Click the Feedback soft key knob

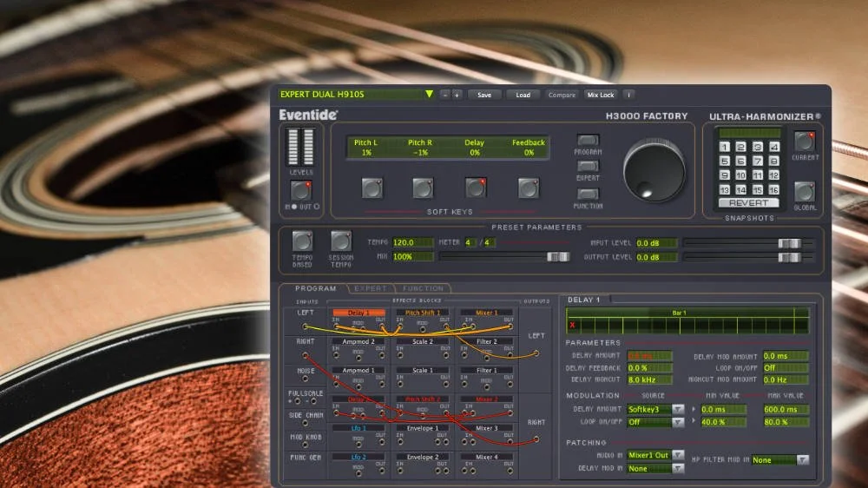coord(528,188)
